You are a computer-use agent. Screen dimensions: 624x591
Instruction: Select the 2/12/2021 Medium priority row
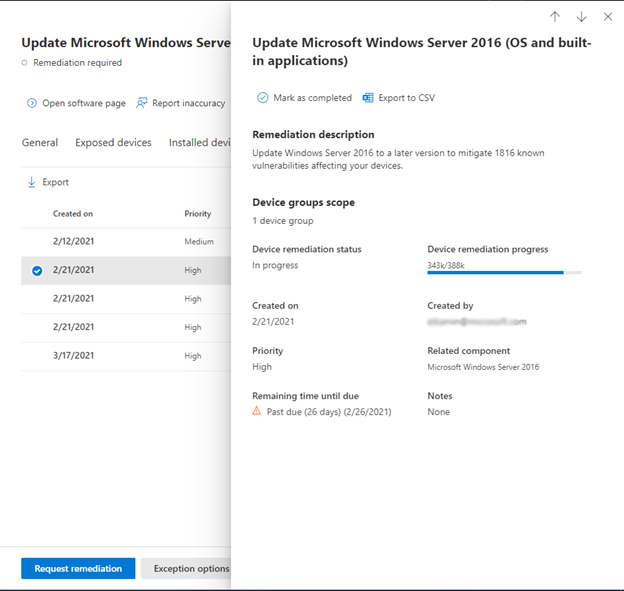126,242
